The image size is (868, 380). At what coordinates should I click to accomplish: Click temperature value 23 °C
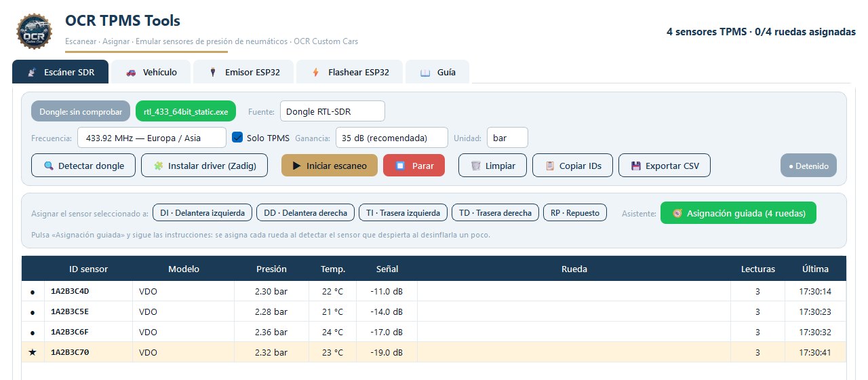(x=332, y=353)
